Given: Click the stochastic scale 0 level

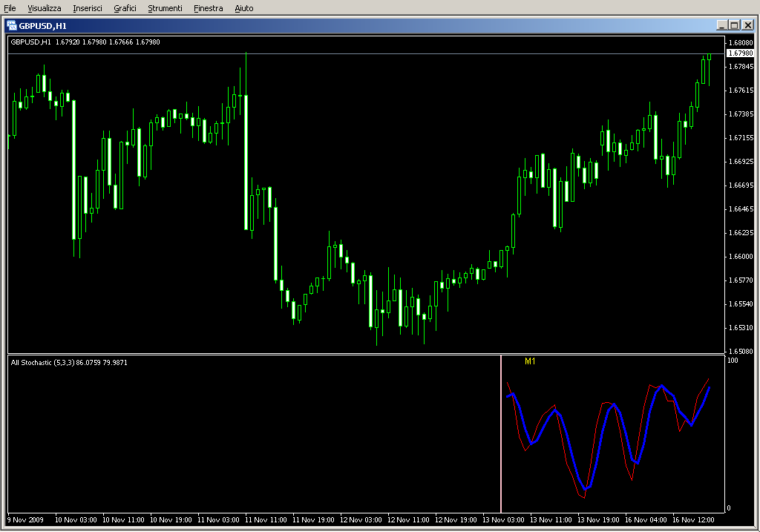Looking at the screenshot, I should 729,508.
